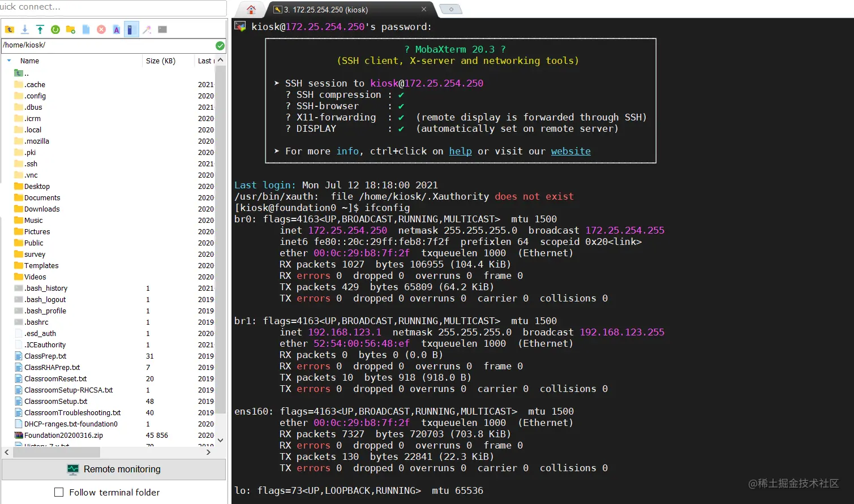Select the .ICEauthority file
854x504 pixels.
click(x=40, y=344)
